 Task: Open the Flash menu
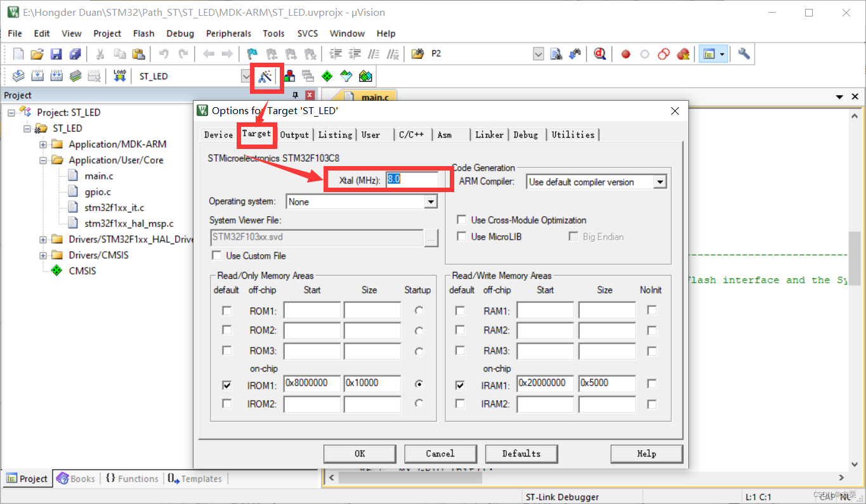[143, 34]
